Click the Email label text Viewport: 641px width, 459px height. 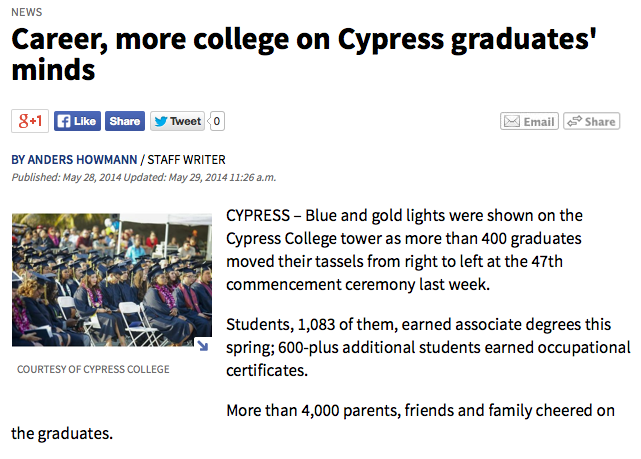[539, 122]
